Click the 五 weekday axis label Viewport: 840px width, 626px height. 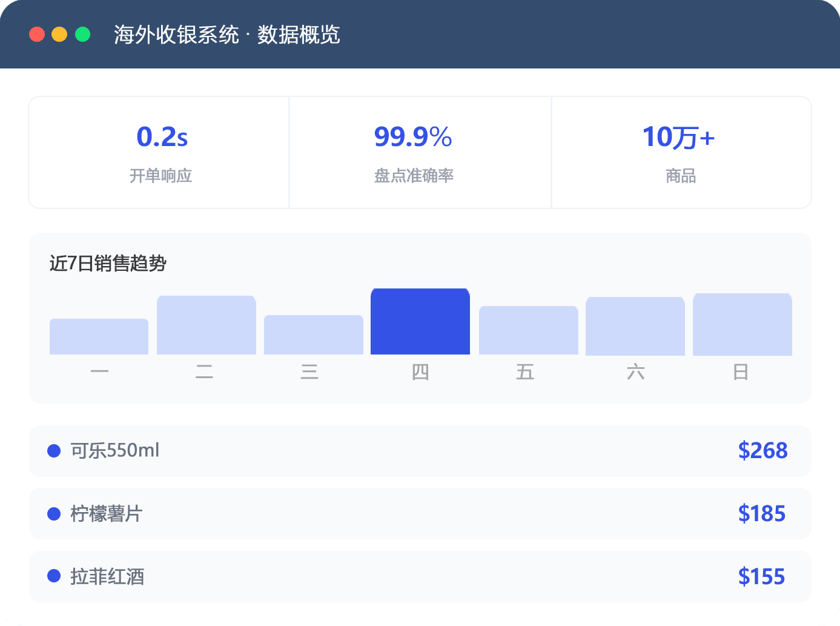pos(525,371)
